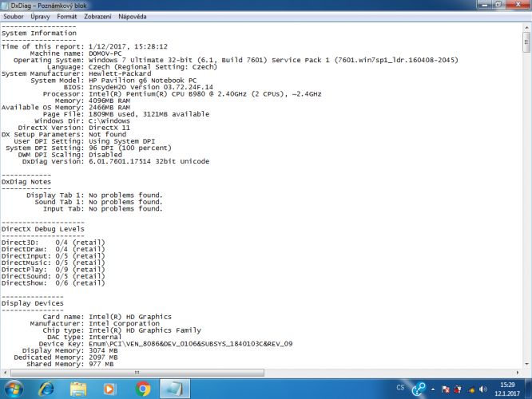This screenshot has height=399, width=532.
Task: Click the 'InsydeH2O Version 03.72.24F.14' BIOS text
Action: tap(151, 87)
